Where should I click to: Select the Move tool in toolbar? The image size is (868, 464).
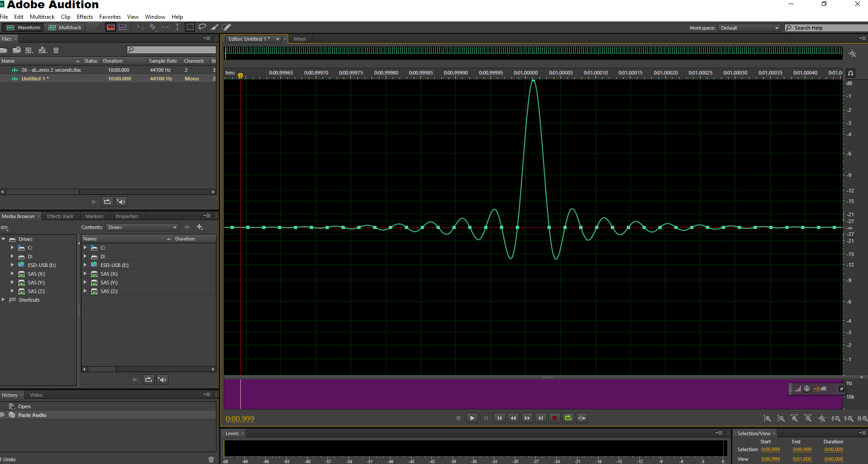pyautogui.click(x=141, y=27)
